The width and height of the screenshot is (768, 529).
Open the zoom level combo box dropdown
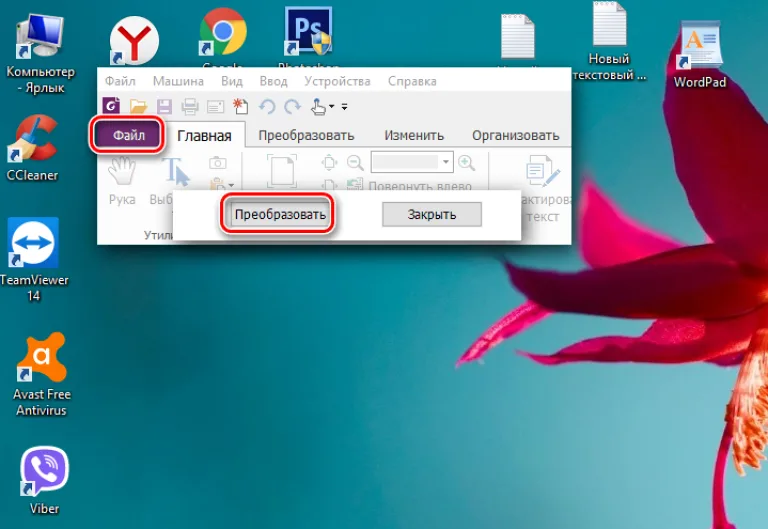pos(446,162)
